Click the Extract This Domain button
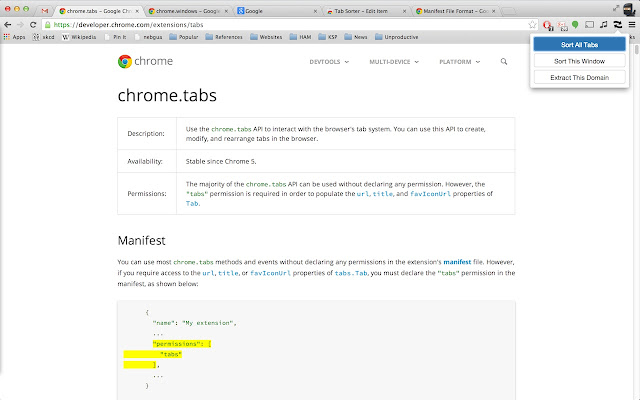The height and width of the screenshot is (400, 640). click(x=579, y=78)
